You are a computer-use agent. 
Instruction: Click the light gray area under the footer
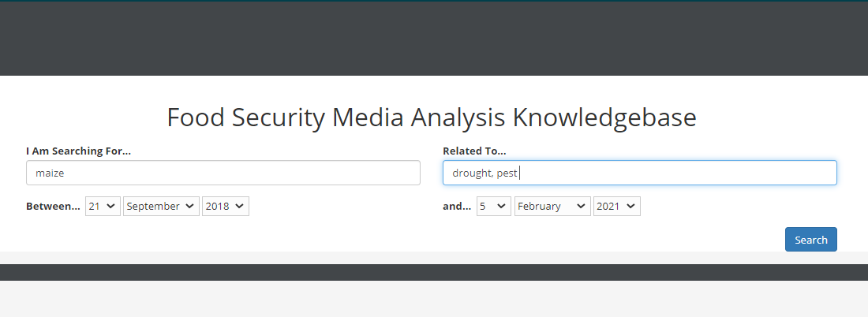[434, 300]
